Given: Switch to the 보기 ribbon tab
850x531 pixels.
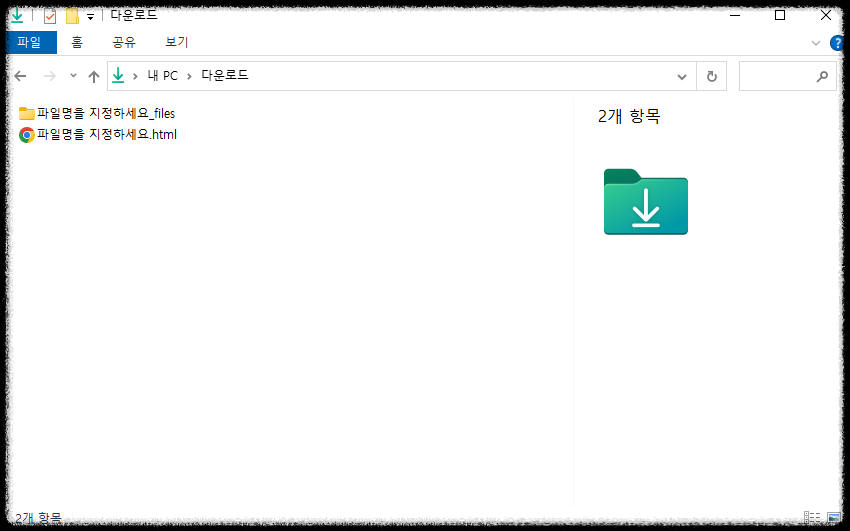Looking at the screenshot, I should coord(177,42).
